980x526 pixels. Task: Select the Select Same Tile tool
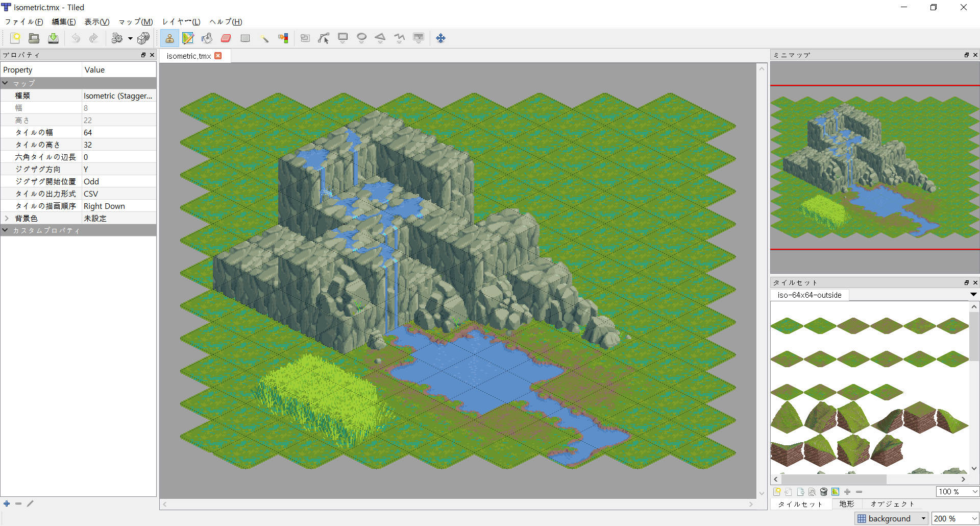click(x=283, y=38)
